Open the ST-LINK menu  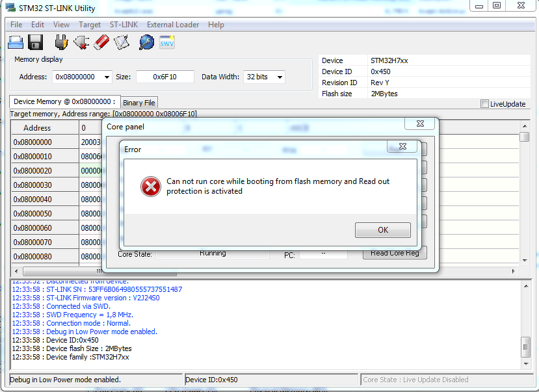(124, 25)
